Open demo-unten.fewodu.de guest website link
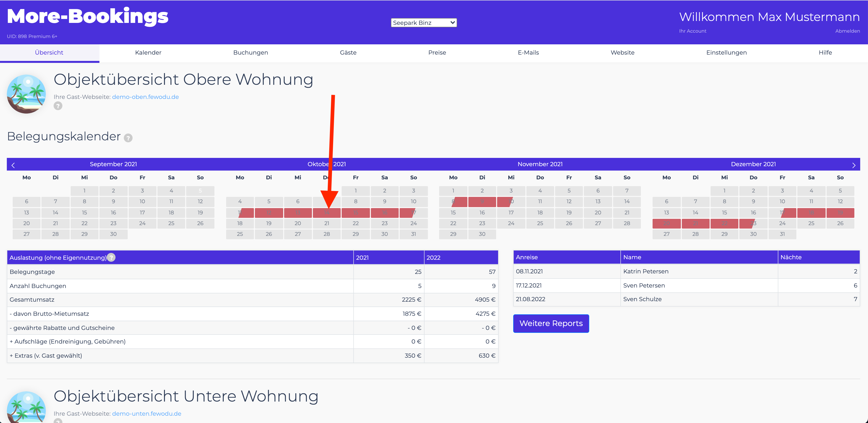The height and width of the screenshot is (423, 868). 147,413
